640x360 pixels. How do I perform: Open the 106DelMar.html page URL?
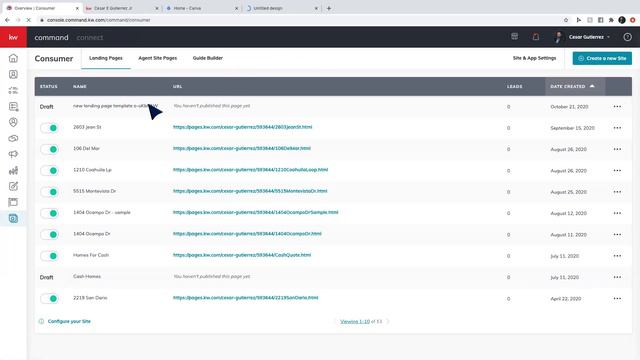[242, 148]
